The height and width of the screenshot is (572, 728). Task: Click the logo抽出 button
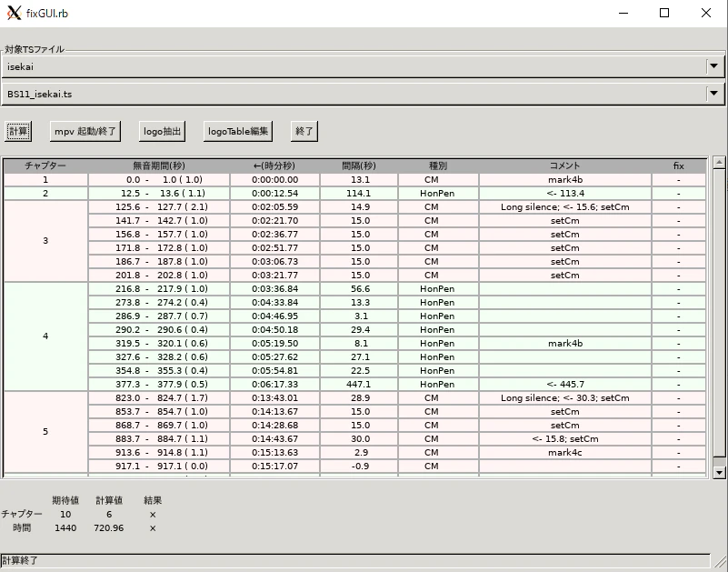point(162,132)
